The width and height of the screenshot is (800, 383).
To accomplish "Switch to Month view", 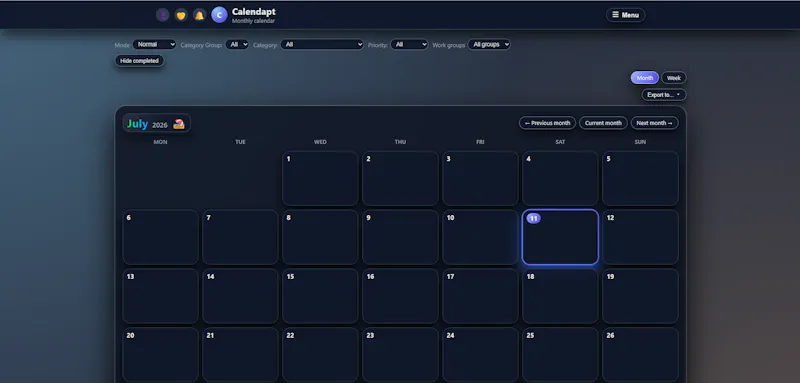I will (x=644, y=78).
